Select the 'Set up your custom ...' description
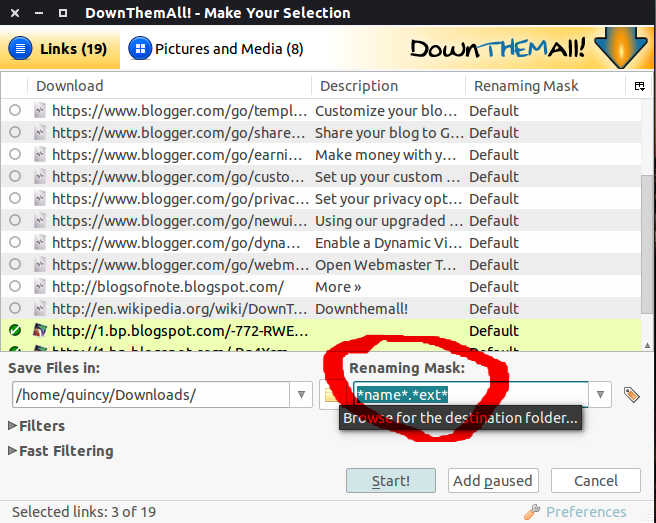Image resolution: width=656 pixels, height=523 pixels. point(387,177)
